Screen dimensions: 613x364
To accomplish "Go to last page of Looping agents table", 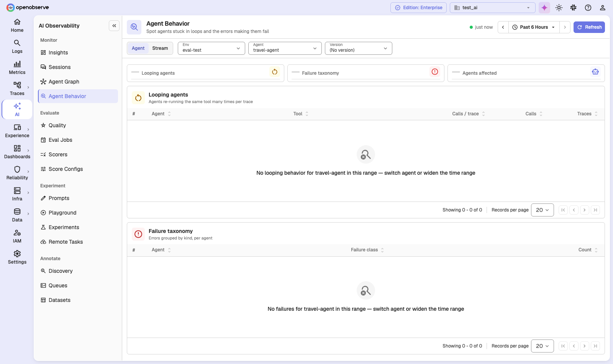I will [595, 210].
